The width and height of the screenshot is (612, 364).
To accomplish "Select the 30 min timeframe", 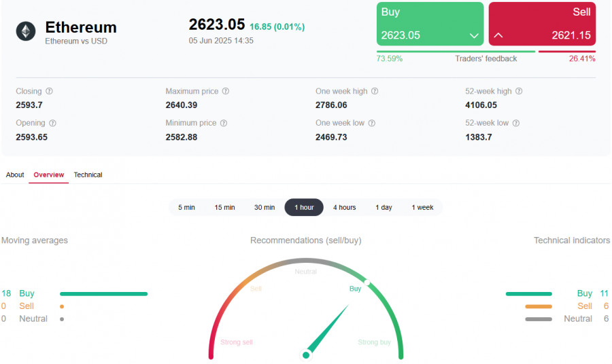I will pyautogui.click(x=265, y=207).
